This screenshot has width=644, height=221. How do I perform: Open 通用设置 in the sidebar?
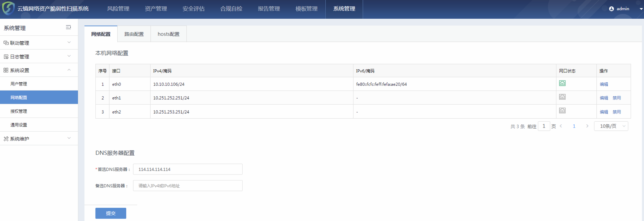pos(39,125)
